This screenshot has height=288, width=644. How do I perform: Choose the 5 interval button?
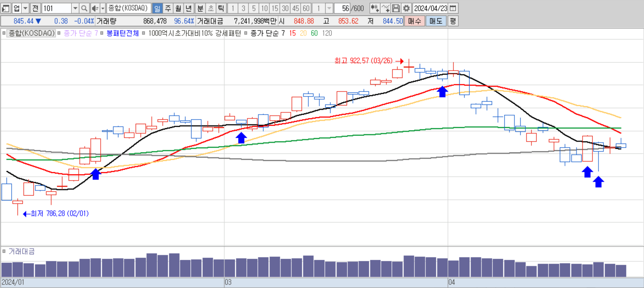(x=253, y=8)
